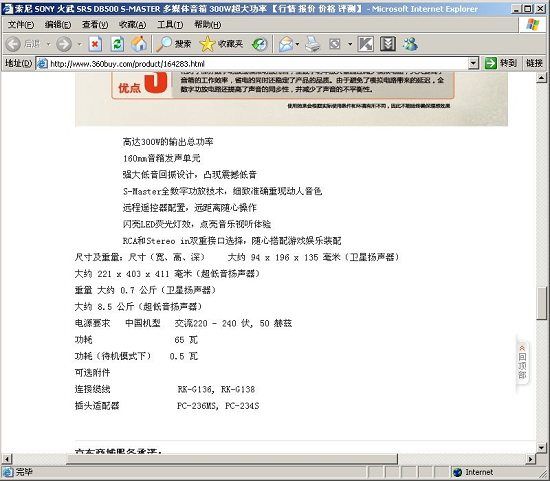550x481 pixels.
Task: Go to the Home page icon
Action: tap(139, 44)
